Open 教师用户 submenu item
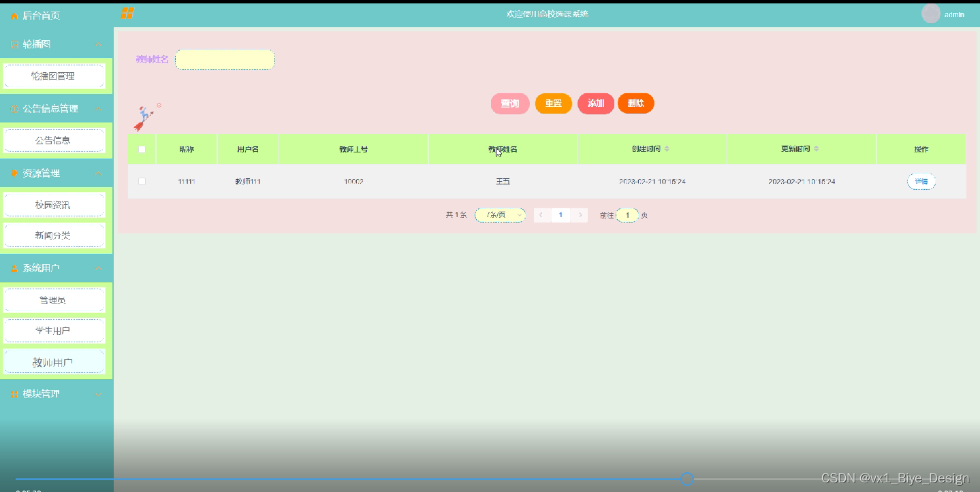This screenshot has width=980, height=492. point(54,362)
